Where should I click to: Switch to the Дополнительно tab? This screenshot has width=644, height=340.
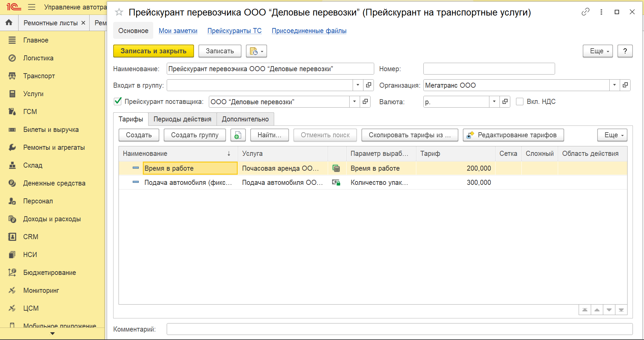[245, 119]
